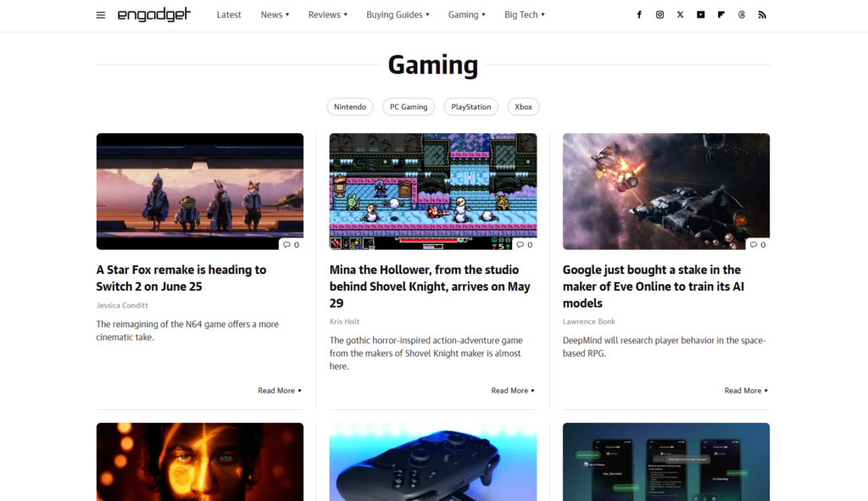Viewport: 868px width, 501px height.
Task: View author Lawrence Bonk's page
Action: click(x=589, y=321)
